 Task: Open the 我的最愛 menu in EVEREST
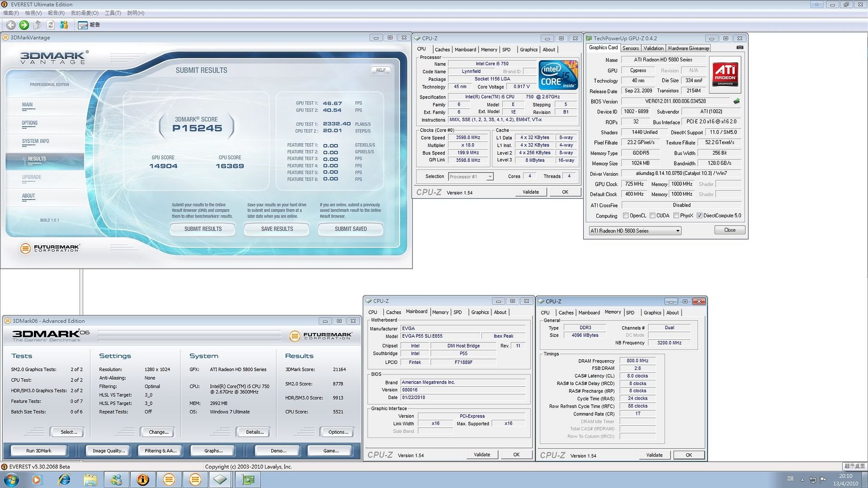click(84, 13)
